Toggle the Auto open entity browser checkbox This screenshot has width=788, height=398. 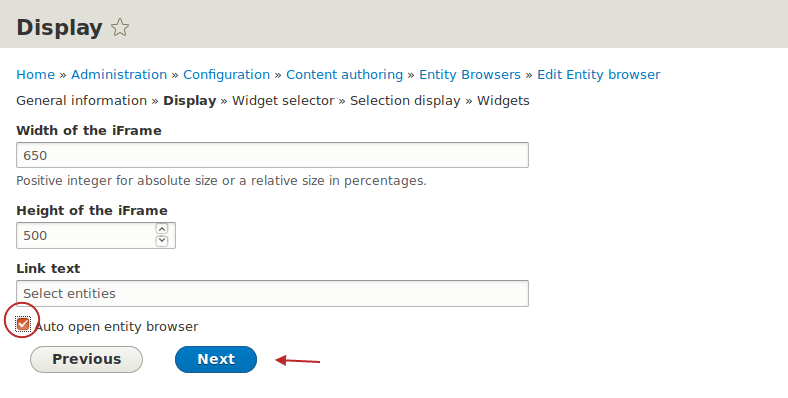click(23, 324)
